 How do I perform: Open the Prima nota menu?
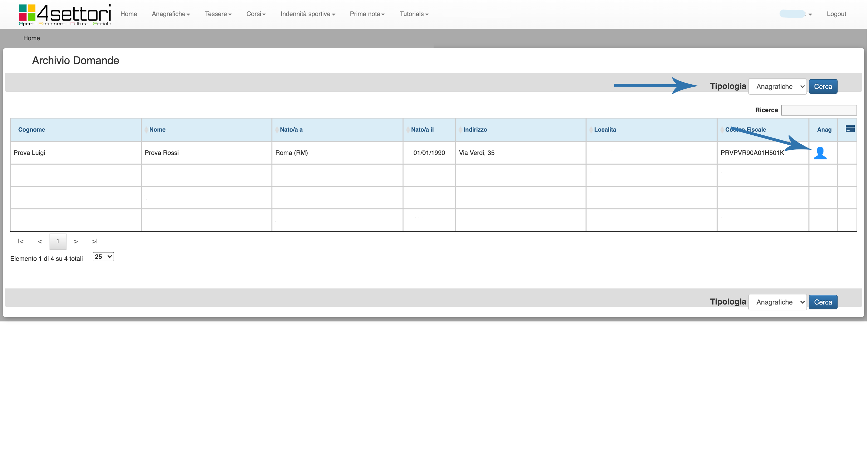pyautogui.click(x=367, y=14)
